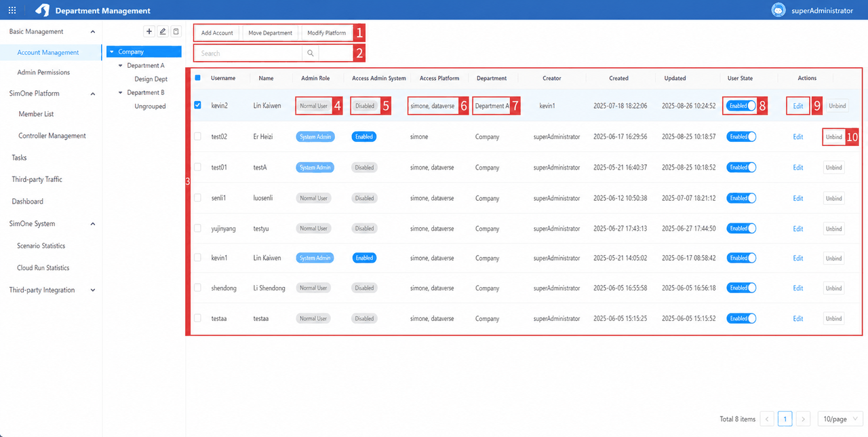
Task: Click the Enabled admin access badge for test02
Action: 364,136
